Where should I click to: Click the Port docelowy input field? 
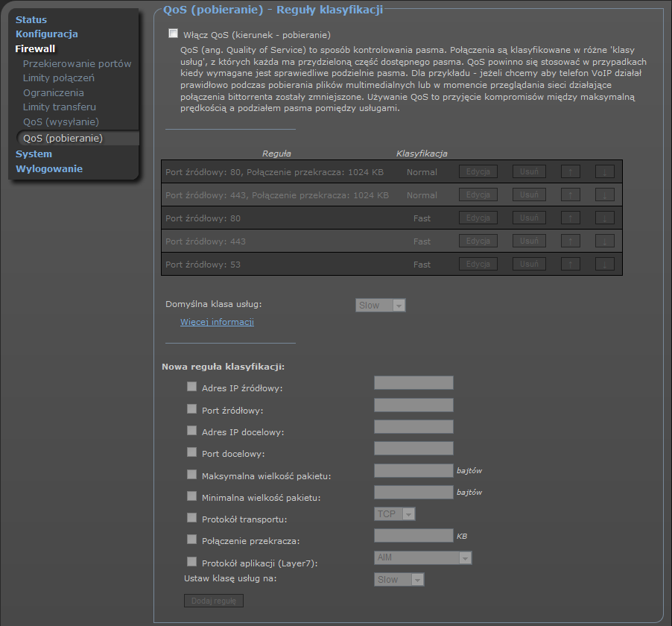click(413, 449)
